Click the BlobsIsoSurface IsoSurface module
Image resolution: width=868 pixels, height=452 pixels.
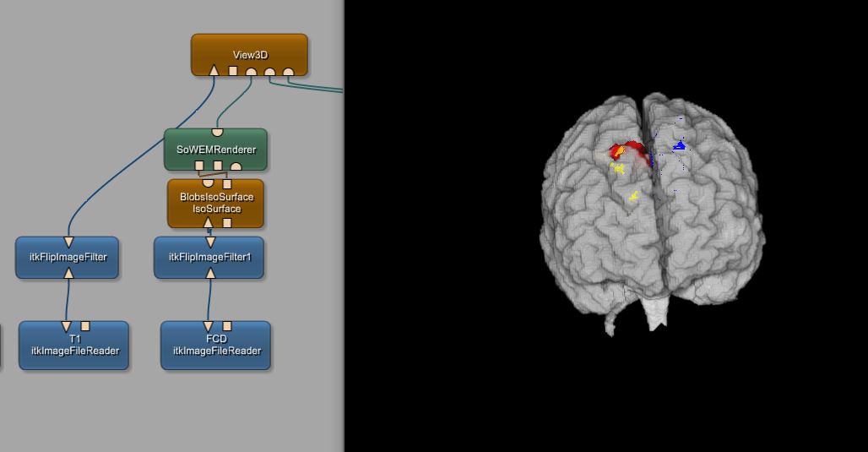tap(216, 203)
